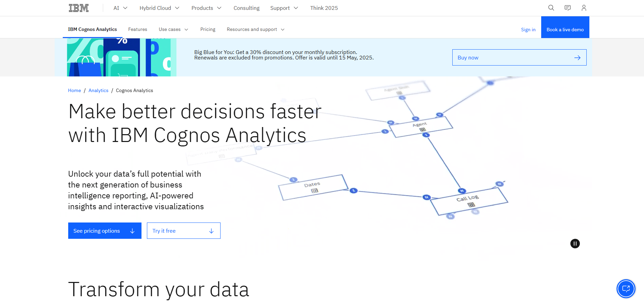Pause the background hero animation
Image resolution: width=644 pixels, height=303 pixels.
pyautogui.click(x=575, y=244)
